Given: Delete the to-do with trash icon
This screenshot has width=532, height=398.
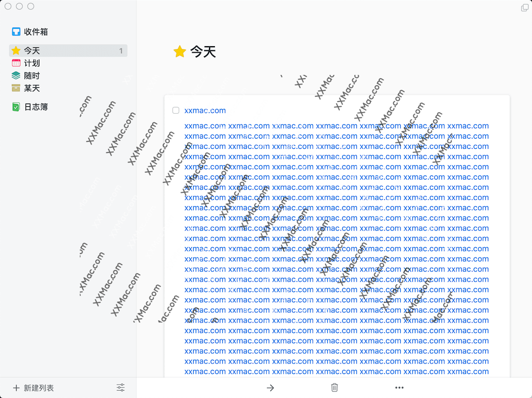Looking at the screenshot, I should tap(335, 388).
